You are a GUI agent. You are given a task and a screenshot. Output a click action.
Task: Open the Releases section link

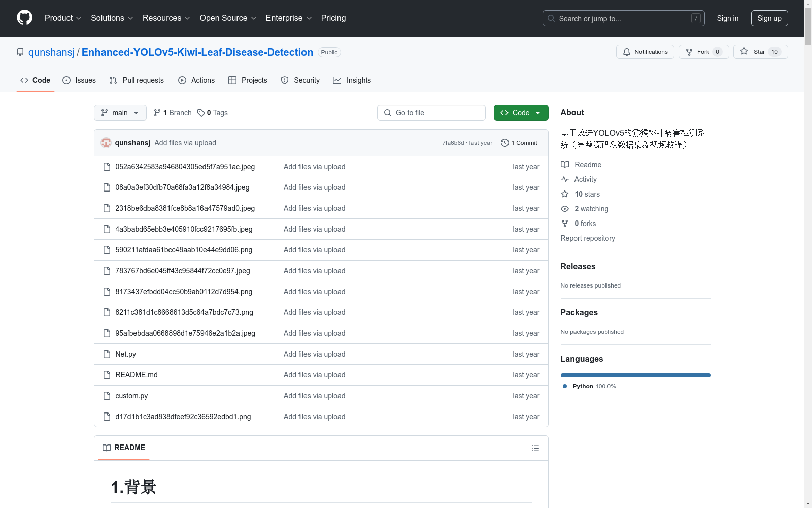tap(578, 266)
